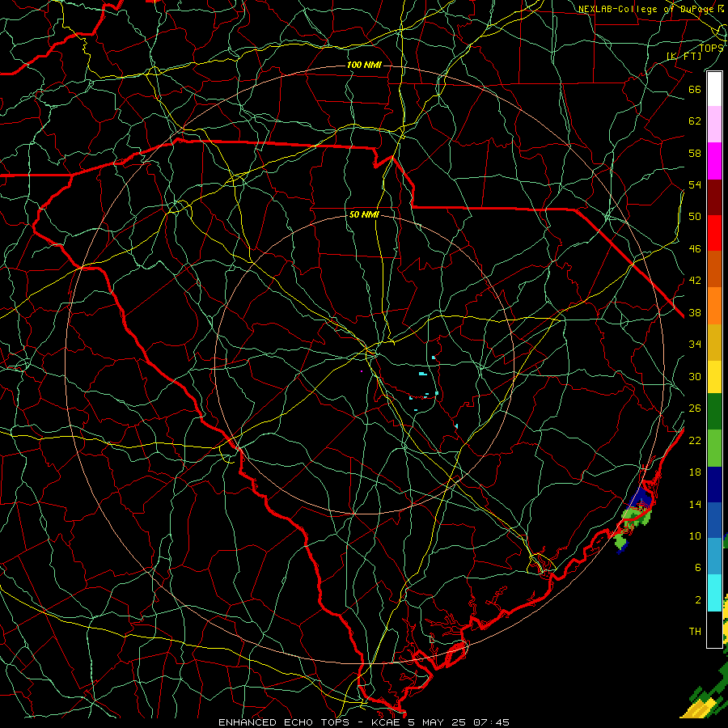Click the dark orange legend swatch
Image resolution: width=728 pixels, height=728 pixels.
pyautogui.click(x=714, y=269)
